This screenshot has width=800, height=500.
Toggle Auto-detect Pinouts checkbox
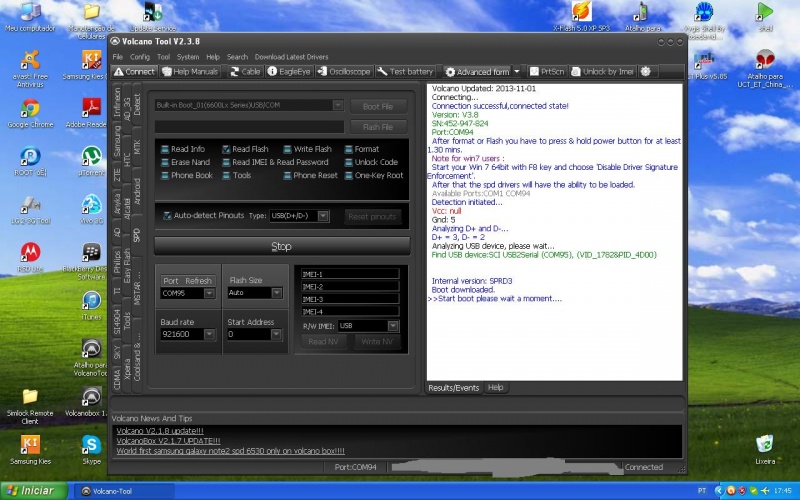[167, 216]
